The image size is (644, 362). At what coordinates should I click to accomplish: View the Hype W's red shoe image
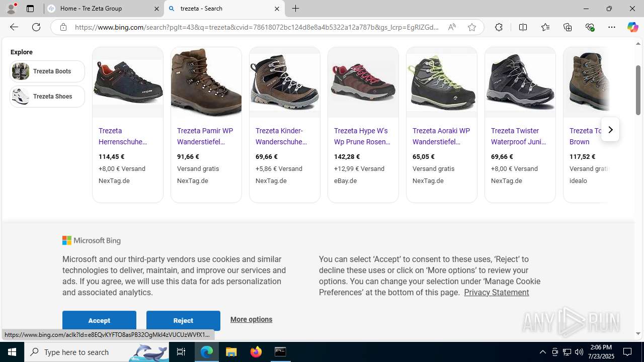pos(363,82)
